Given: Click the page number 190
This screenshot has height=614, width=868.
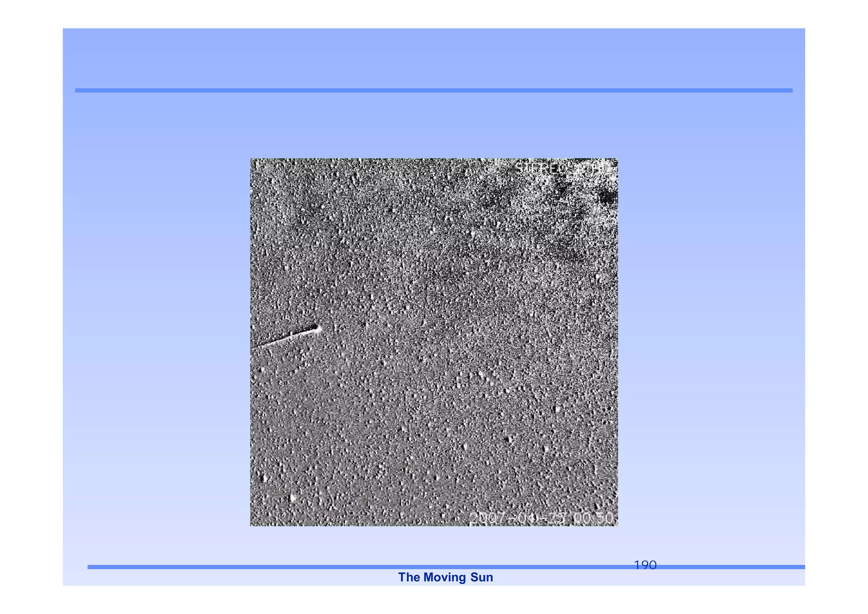Looking at the screenshot, I should 645,565.
